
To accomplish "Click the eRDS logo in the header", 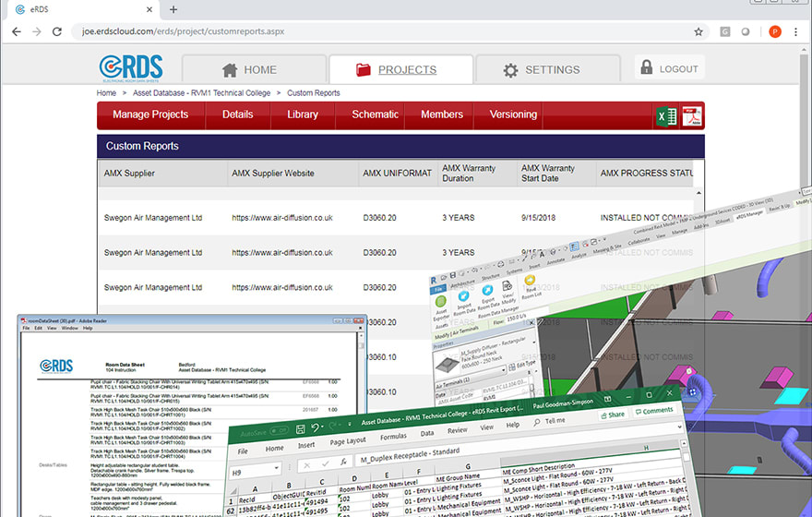I will pyautogui.click(x=131, y=68).
